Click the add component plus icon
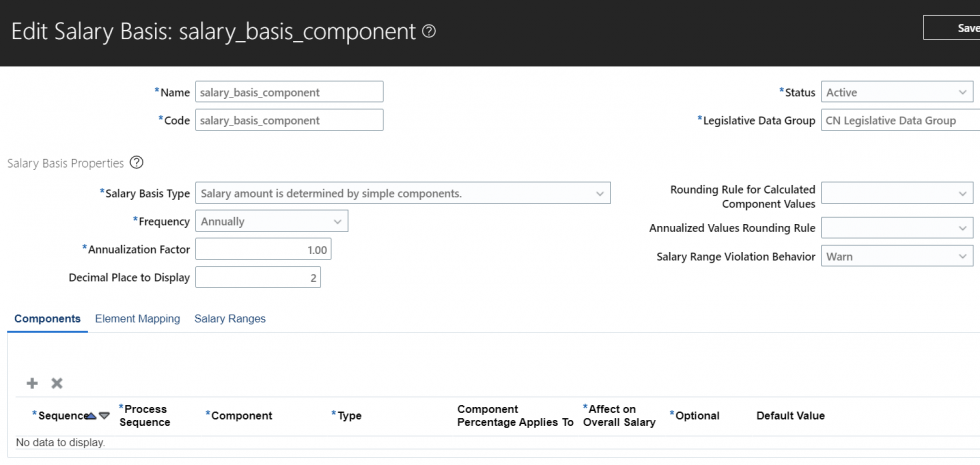Screen dimensions: 980x465 tap(32, 383)
